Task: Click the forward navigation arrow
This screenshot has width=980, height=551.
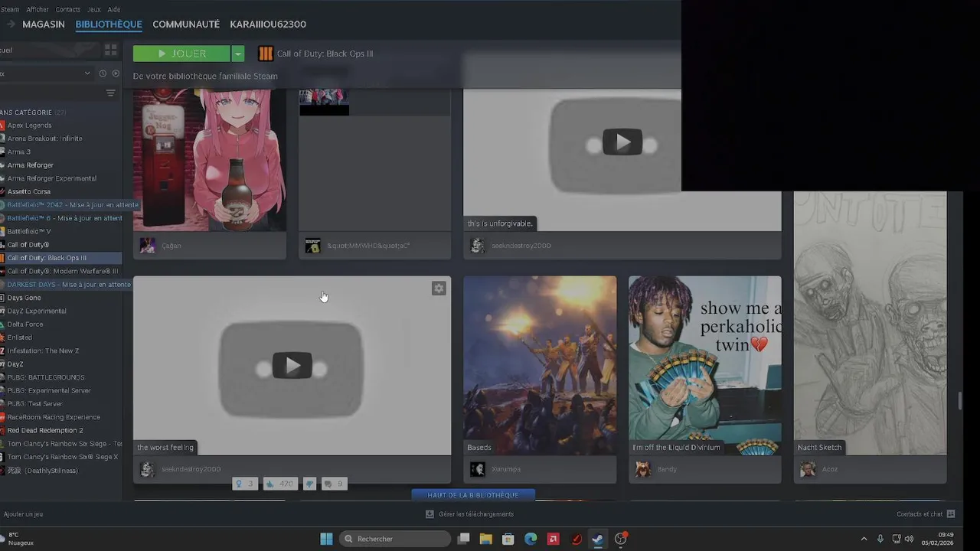Action: click(x=11, y=24)
